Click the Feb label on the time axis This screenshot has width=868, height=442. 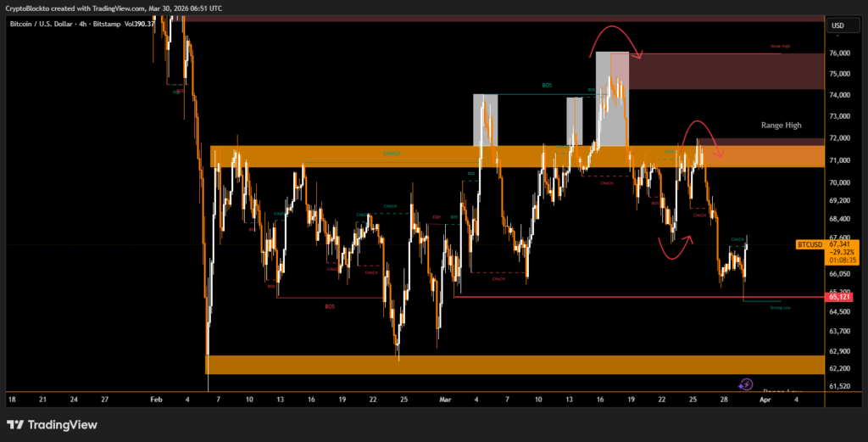pyautogui.click(x=156, y=398)
